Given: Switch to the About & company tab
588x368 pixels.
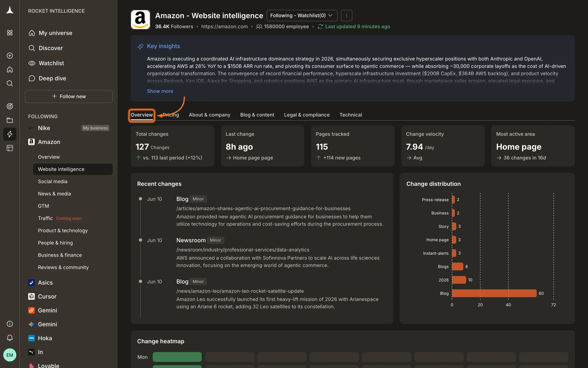Looking at the screenshot, I should click(209, 115).
